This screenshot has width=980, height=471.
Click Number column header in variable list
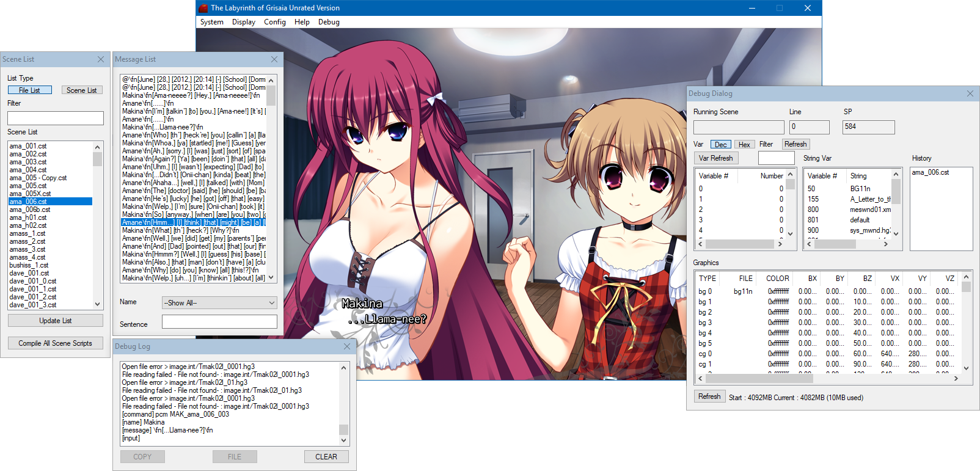click(762, 176)
